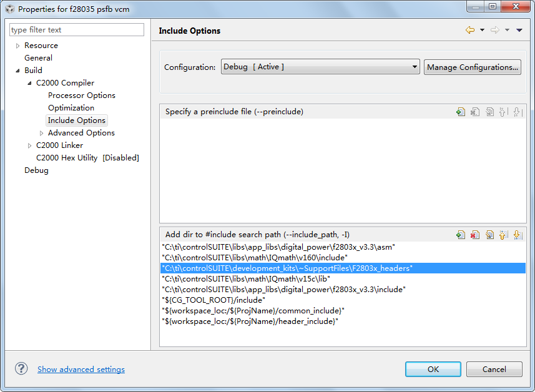This screenshot has height=392, width=535.
Task: Collapse the C2000 Compiler node
Action: [x=29, y=83]
